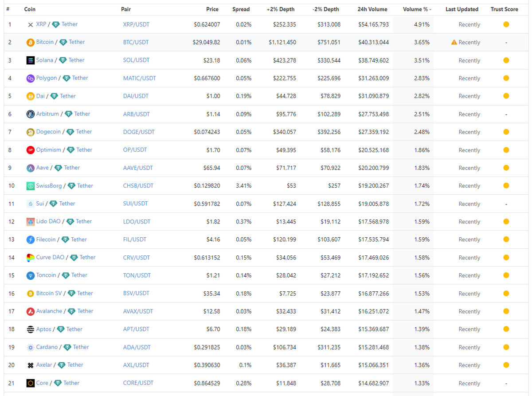Image resolution: width=532 pixels, height=396 pixels.
Task: Sort by the -2% Depth column header
Action: tap(325, 9)
